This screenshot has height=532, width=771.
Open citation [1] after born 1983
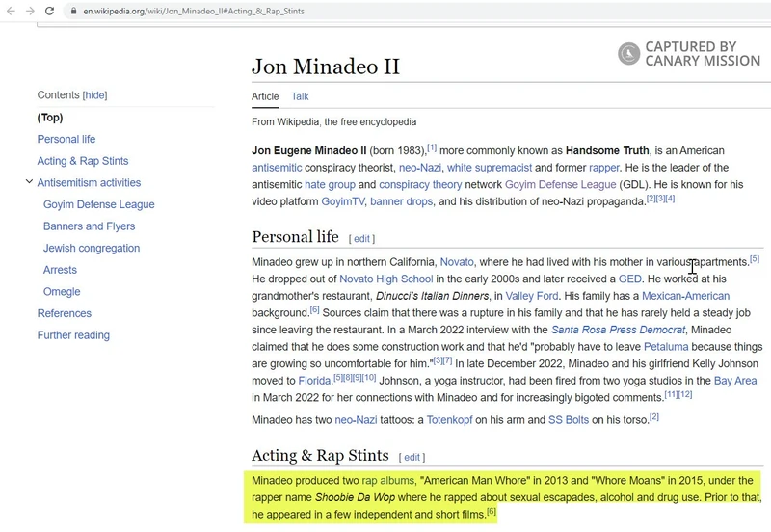click(432, 147)
